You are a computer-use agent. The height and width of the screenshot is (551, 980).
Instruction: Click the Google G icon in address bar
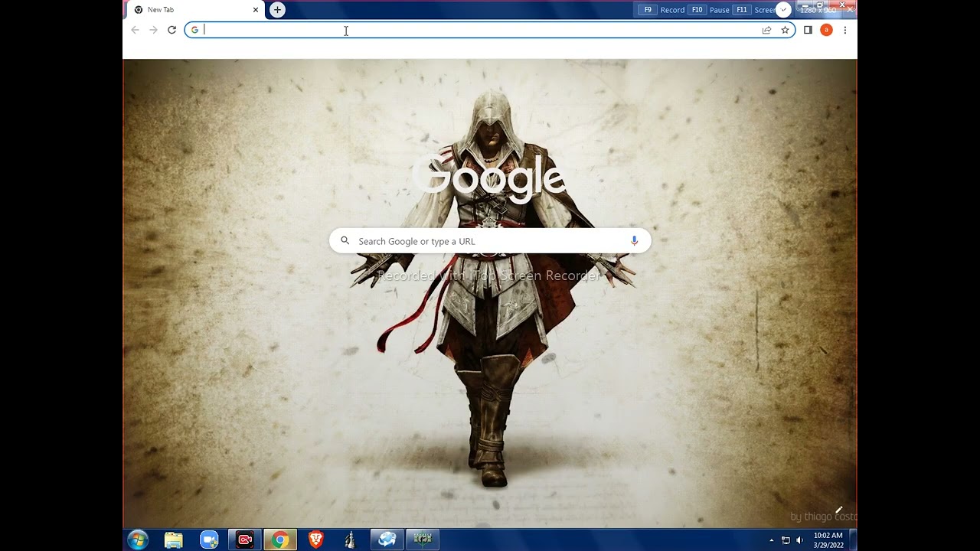tap(194, 30)
